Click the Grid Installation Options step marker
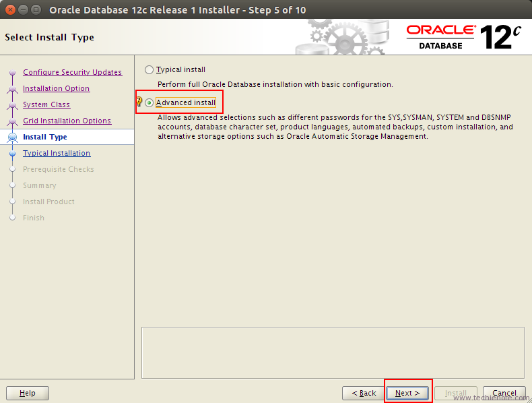532x403 pixels. [13, 121]
